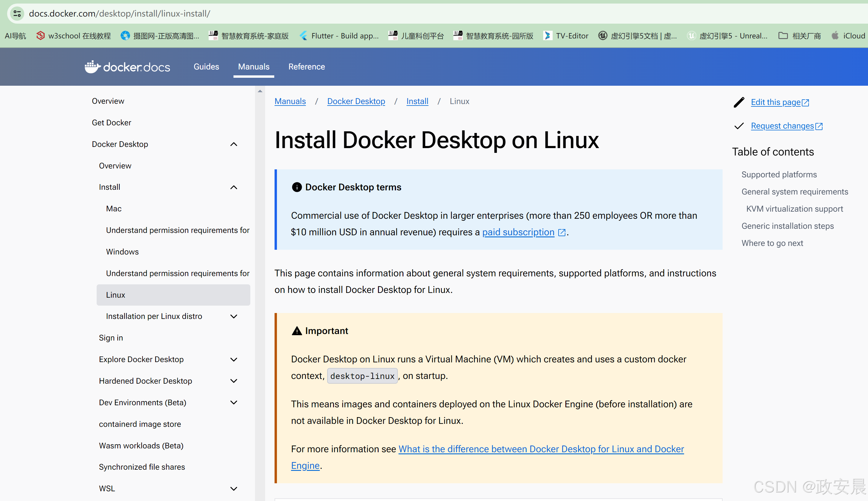
Task: Open the 相关厂商 bookmarks folder
Action: (x=799, y=35)
